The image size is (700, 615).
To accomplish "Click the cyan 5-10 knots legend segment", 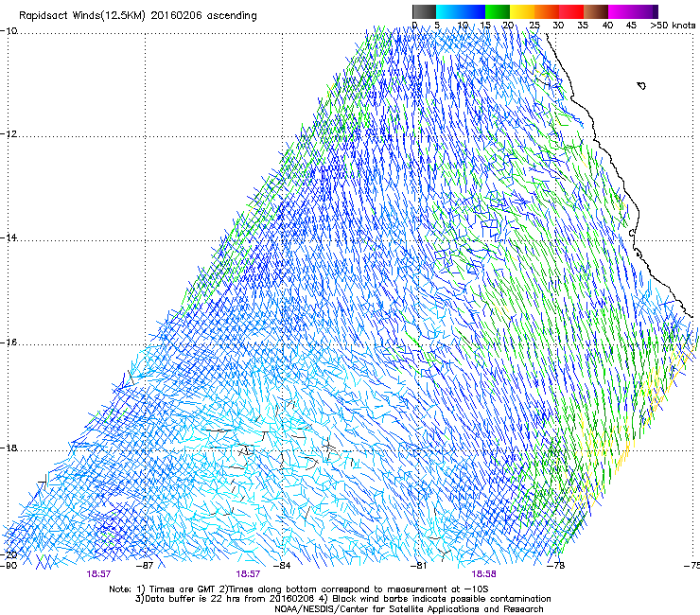I will [448, 11].
